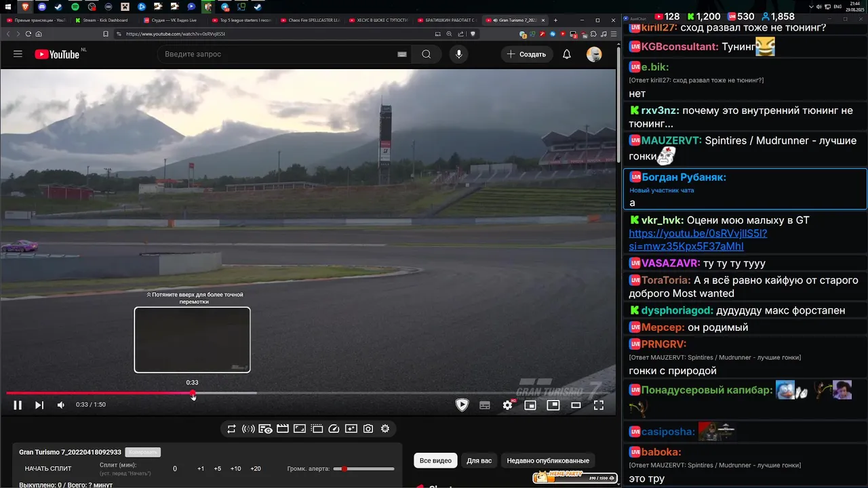
Task: Add +20 minutes to split
Action: [256, 469]
